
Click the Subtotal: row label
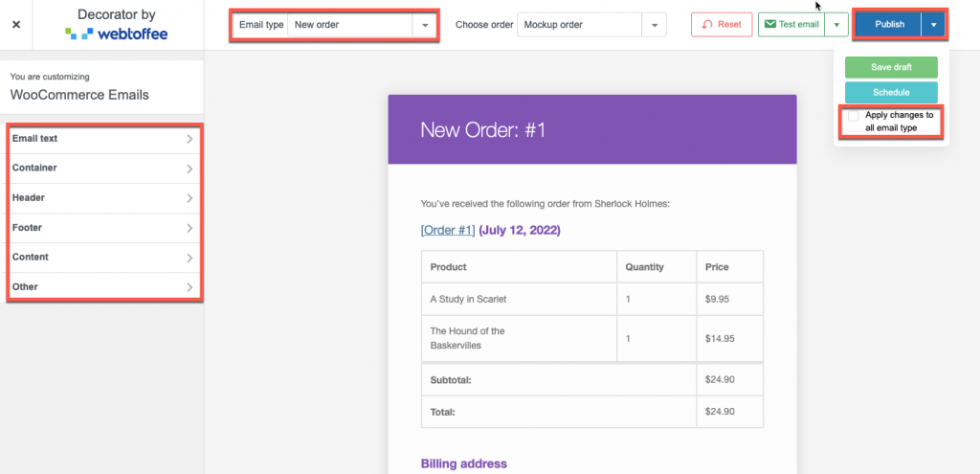451,379
